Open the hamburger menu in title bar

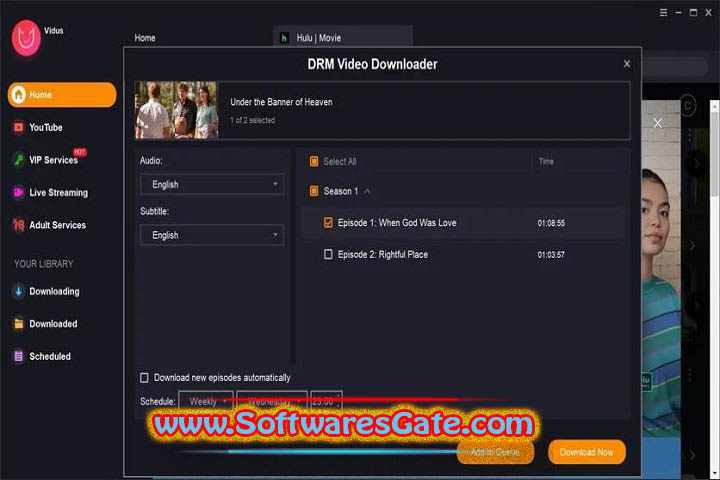click(664, 13)
